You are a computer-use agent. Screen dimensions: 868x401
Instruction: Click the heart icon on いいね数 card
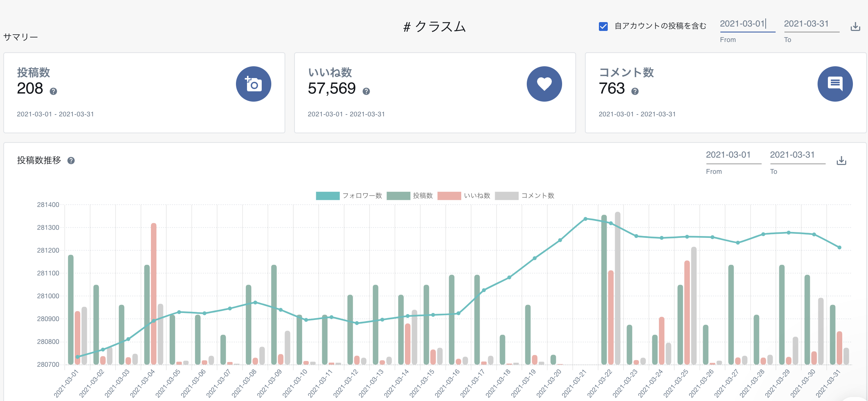(544, 84)
